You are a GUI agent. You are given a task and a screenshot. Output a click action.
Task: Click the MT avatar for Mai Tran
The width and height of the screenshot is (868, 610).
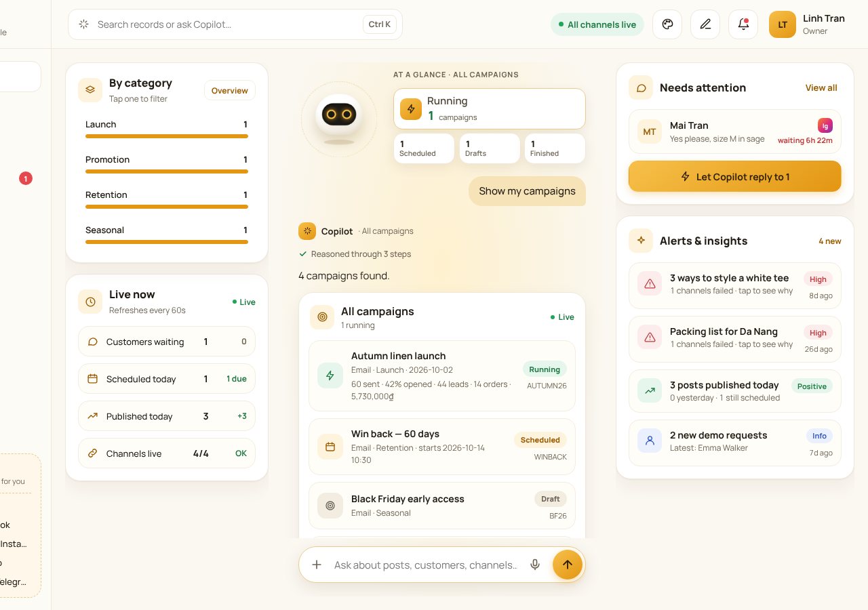click(650, 131)
